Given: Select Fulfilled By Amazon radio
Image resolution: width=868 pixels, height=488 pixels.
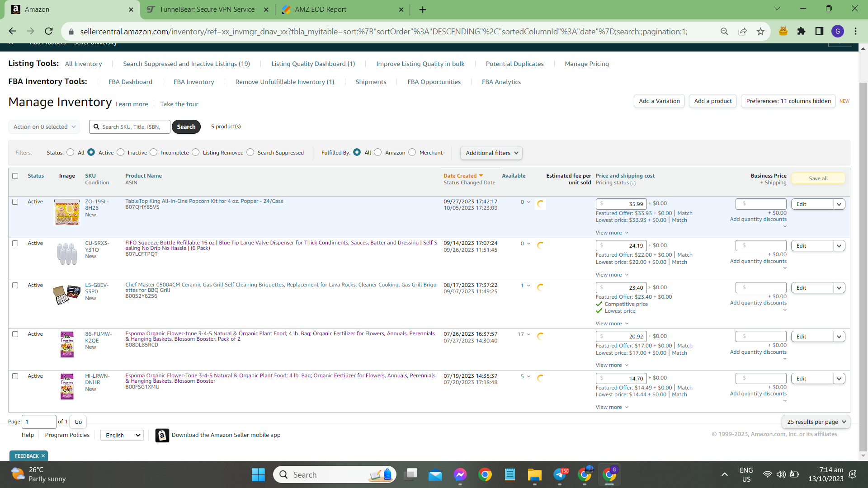Looking at the screenshot, I should point(378,152).
